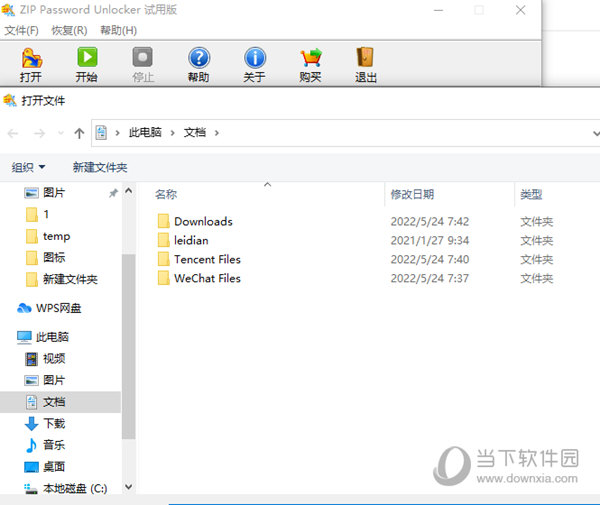The image size is (600, 505).
Task: Select 新建文件夹 folder in sidebar
Action: pos(61,279)
